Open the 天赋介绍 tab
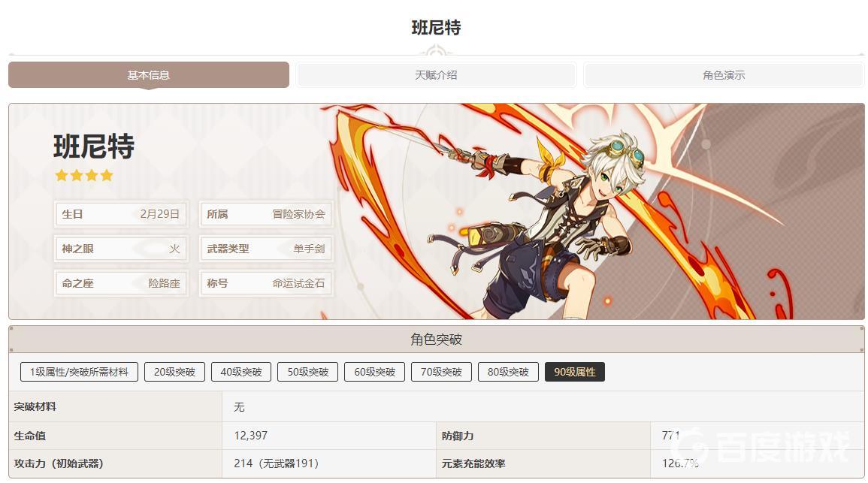This screenshot has width=868, height=483. click(436, 74)
